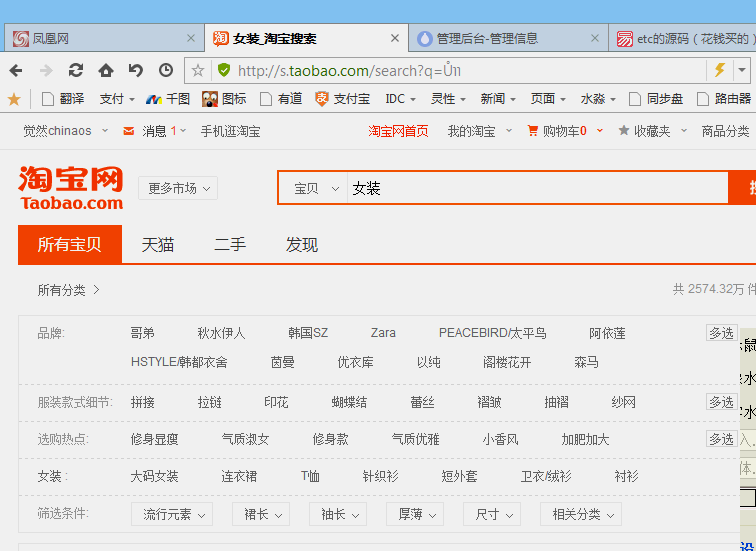
Task: Open address bar dropdown arrow
Action: (x=742, y=70)
